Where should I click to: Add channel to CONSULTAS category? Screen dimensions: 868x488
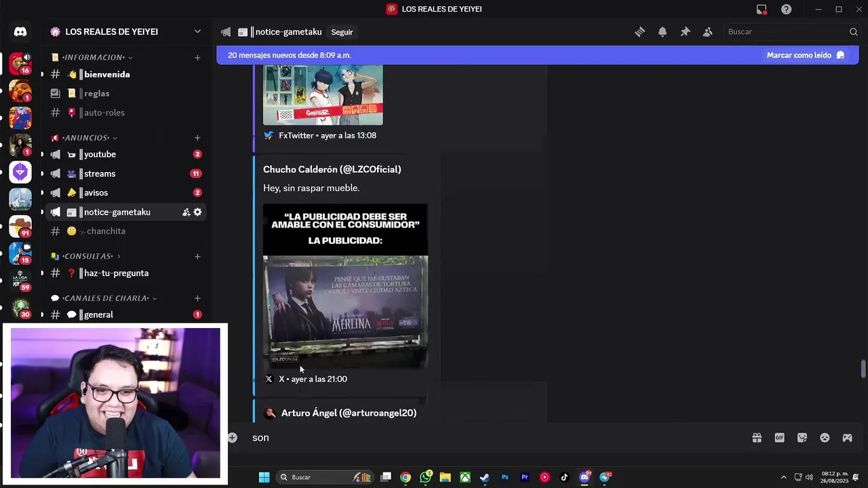197,256
